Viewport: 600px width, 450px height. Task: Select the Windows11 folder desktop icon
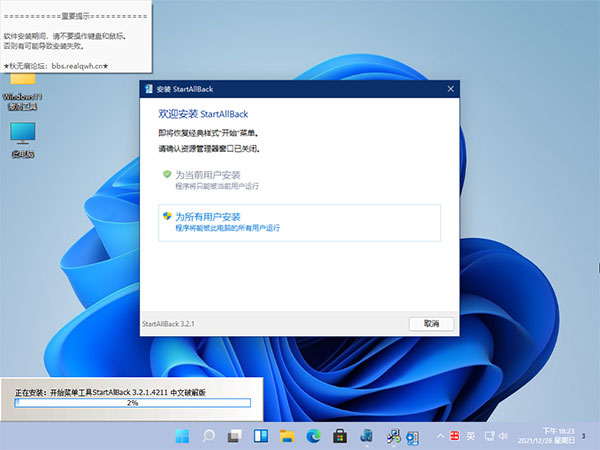(23, 92)
